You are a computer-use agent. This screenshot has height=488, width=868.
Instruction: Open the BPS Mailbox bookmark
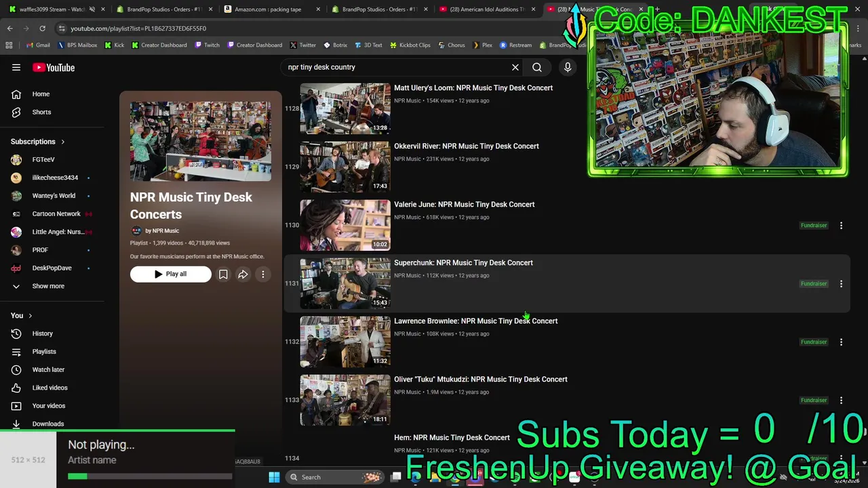point(77,45)
